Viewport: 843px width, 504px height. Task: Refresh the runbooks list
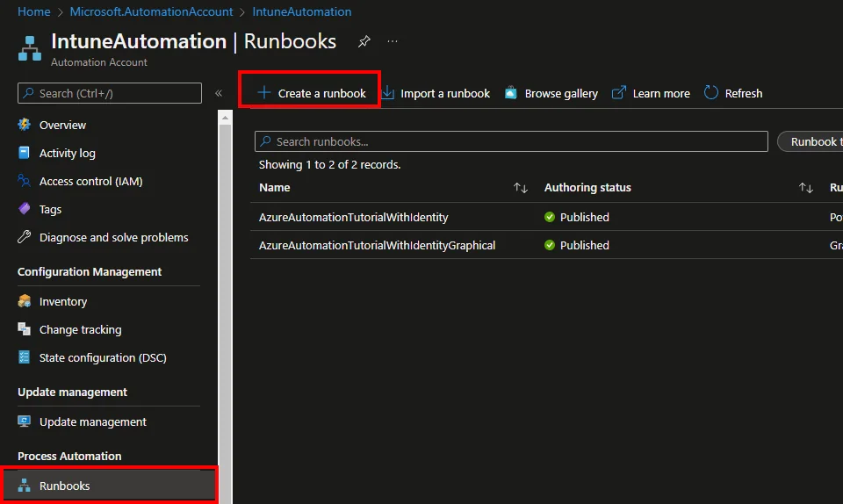[733, 93]
